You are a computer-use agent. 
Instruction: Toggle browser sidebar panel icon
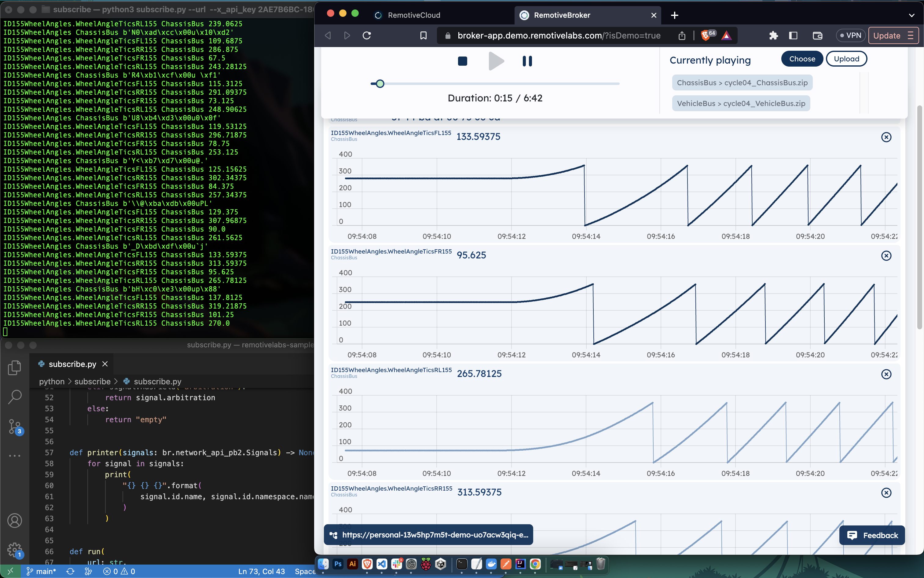(x=793, y=35)
